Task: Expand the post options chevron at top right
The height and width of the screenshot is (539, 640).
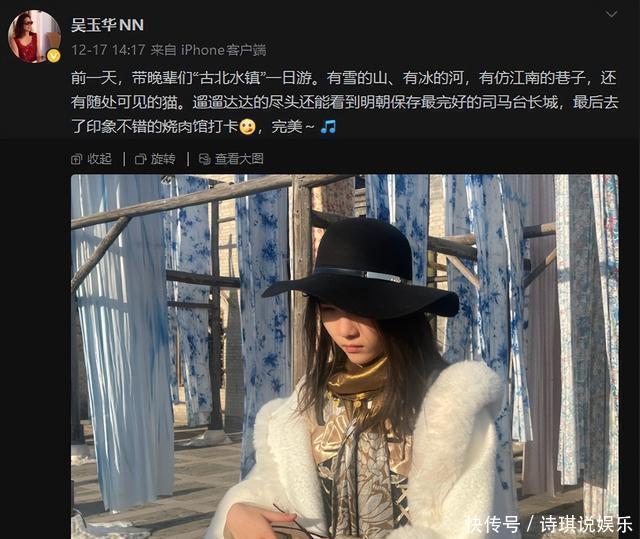Action: (x=611, y=15)
